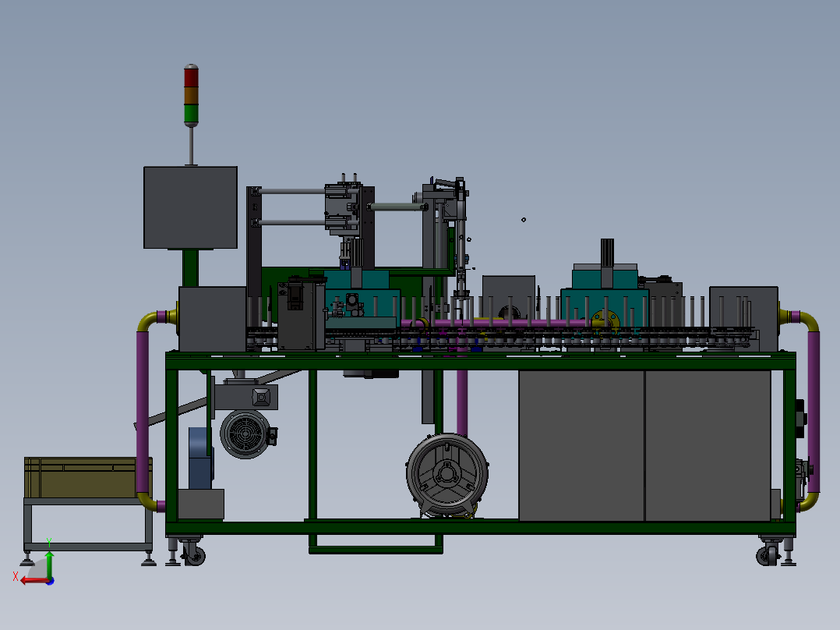The image size is (840, 630).
Task: Click the red X axis arrow of the triad
Action: [x=34, y=581]
